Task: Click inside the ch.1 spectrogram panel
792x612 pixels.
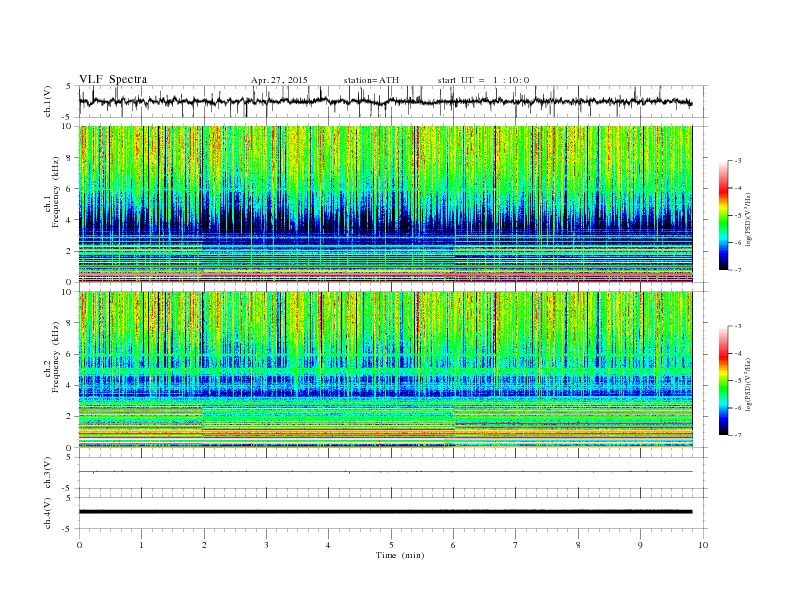Action: tap(385, 204)
